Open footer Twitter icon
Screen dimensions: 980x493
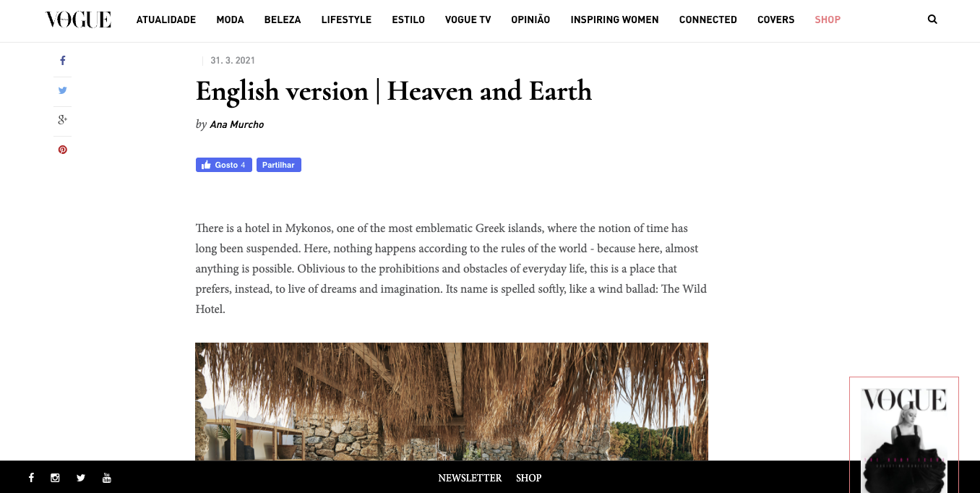click(x=81, y=478)
